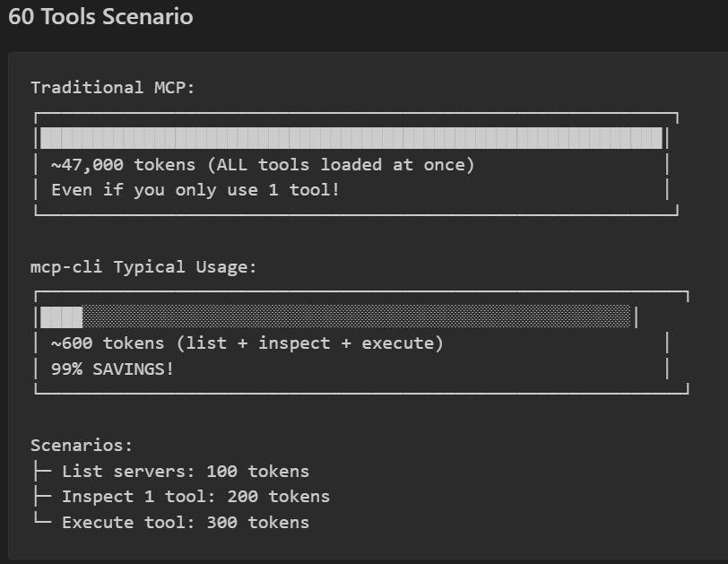Click the full Traditional MCP usage bar
This screenshot has width=728, height=564.
coord(351,138)
